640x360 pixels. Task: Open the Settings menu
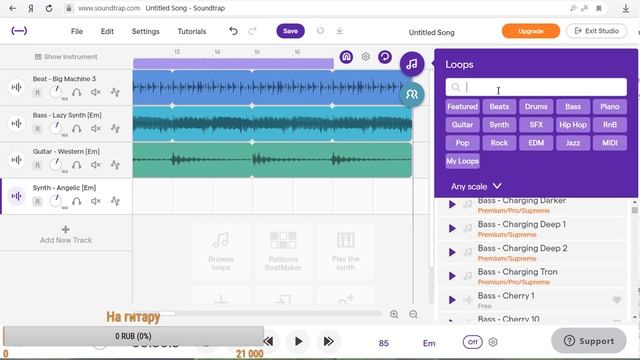146,31
